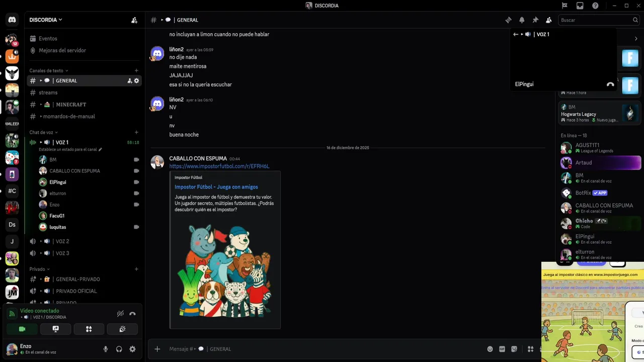Share your screen button

pyautogui.click(x=56, y=329)
